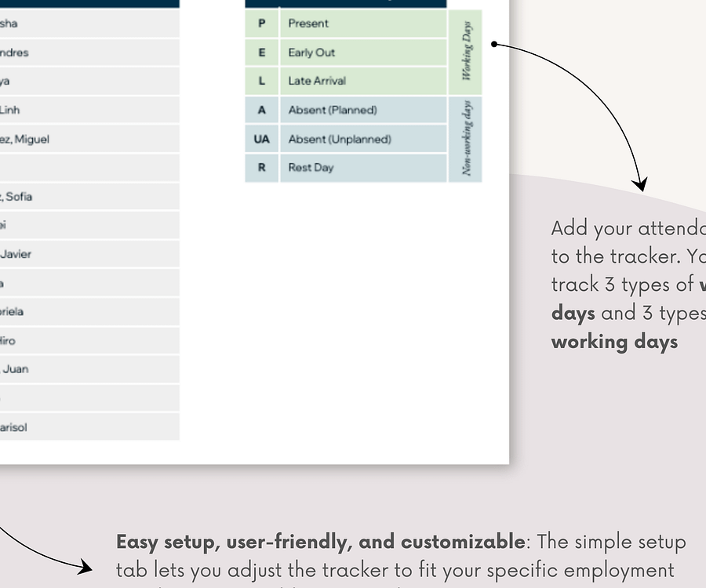
Task: Select the "R" code cell
Action: tap(261, 168)
